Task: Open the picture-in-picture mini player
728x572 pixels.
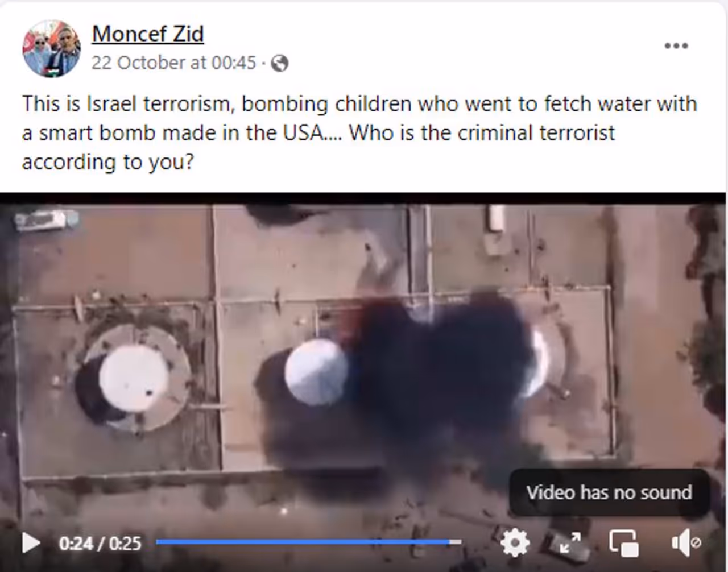Action: point(623,543)
